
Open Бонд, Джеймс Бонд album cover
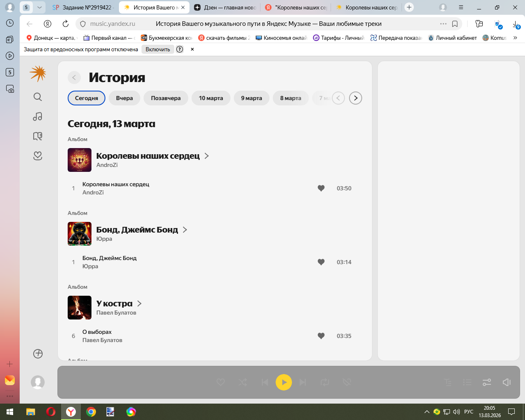point(80,234)
